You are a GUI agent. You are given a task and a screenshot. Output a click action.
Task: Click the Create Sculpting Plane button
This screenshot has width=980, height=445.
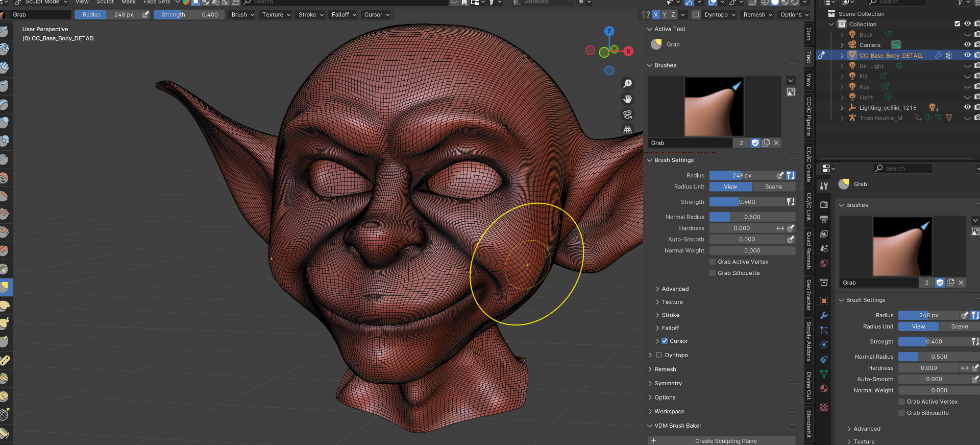point(721,440)
